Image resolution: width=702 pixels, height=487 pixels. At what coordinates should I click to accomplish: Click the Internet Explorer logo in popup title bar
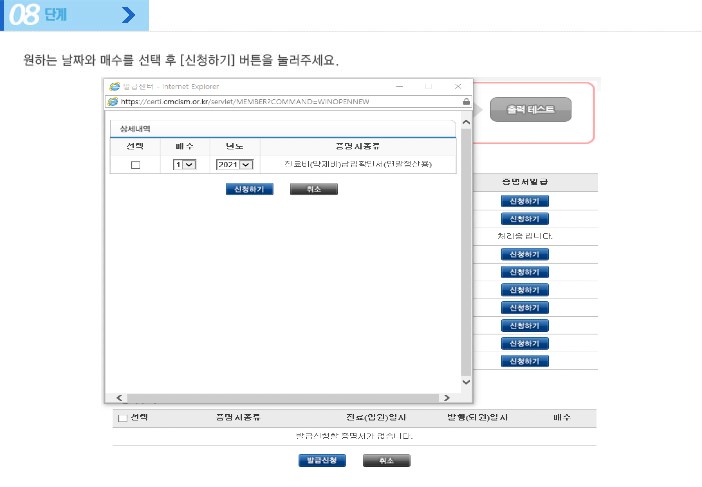(x=114, y=87)
